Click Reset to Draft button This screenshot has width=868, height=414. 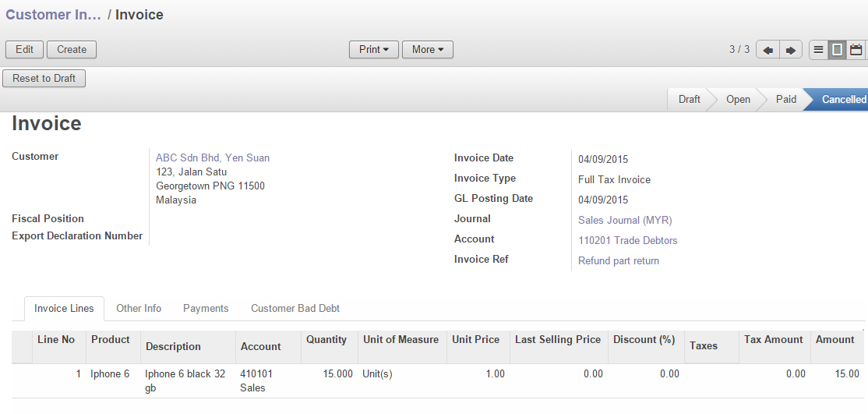click(x=44, y=78)
